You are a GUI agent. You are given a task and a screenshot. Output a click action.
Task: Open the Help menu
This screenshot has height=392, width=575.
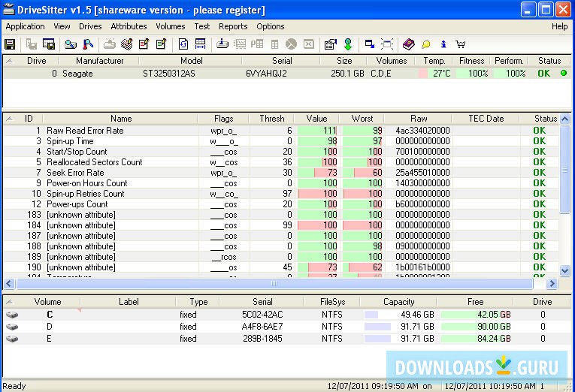point(560,26)
